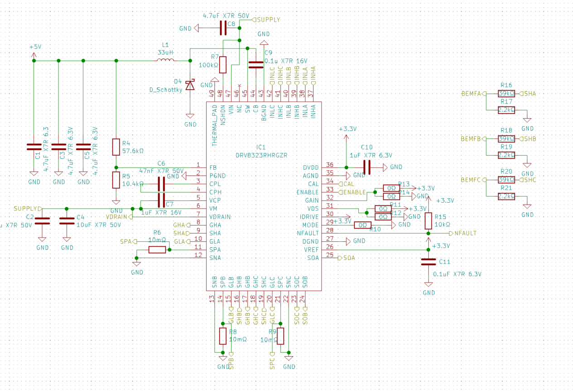This screenshot has height=392, width=575.
Task: Click the GND symbol below capacitor C11
Action: click(x=429, y=288)
